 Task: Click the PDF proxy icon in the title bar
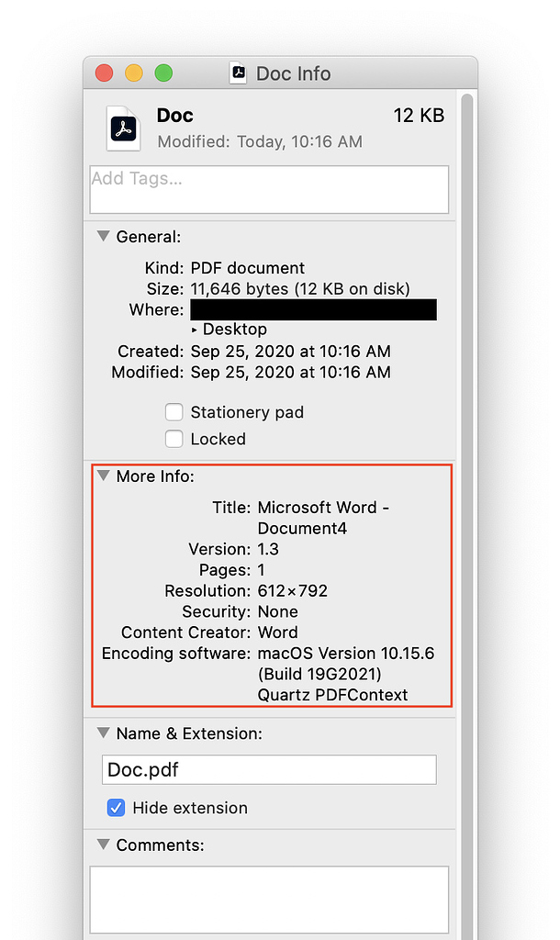238,73
